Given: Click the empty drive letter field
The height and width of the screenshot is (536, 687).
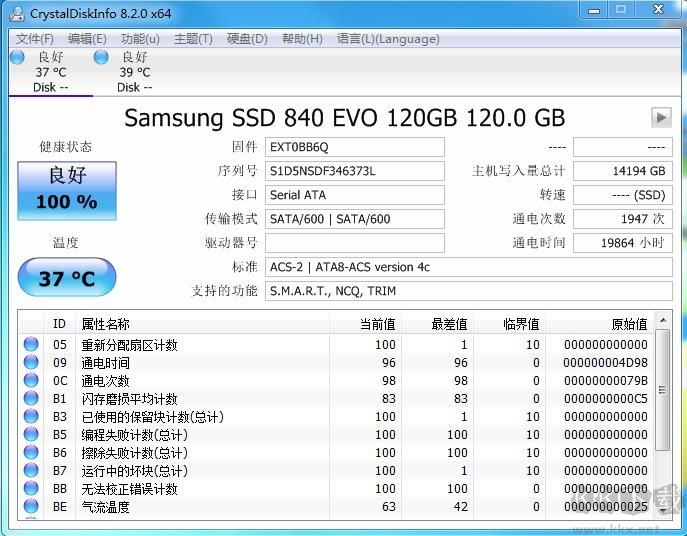Looking at the screenshot, I should click(x=354, y=243).
